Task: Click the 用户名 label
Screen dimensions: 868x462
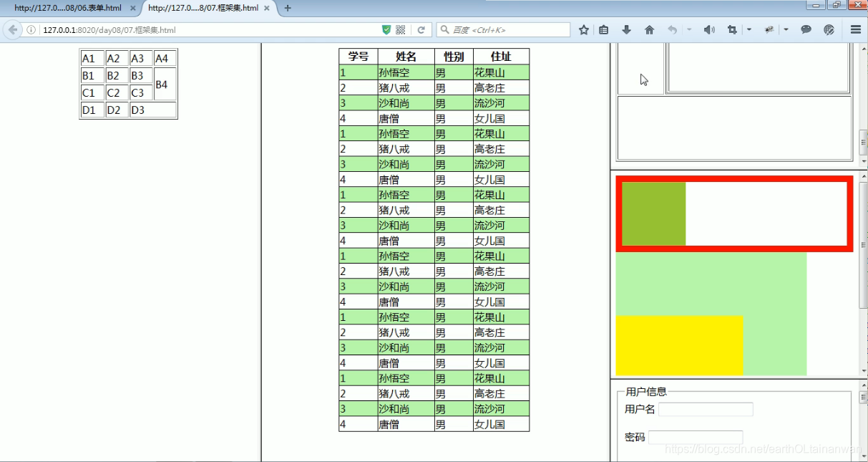Action: pos(640,409)
